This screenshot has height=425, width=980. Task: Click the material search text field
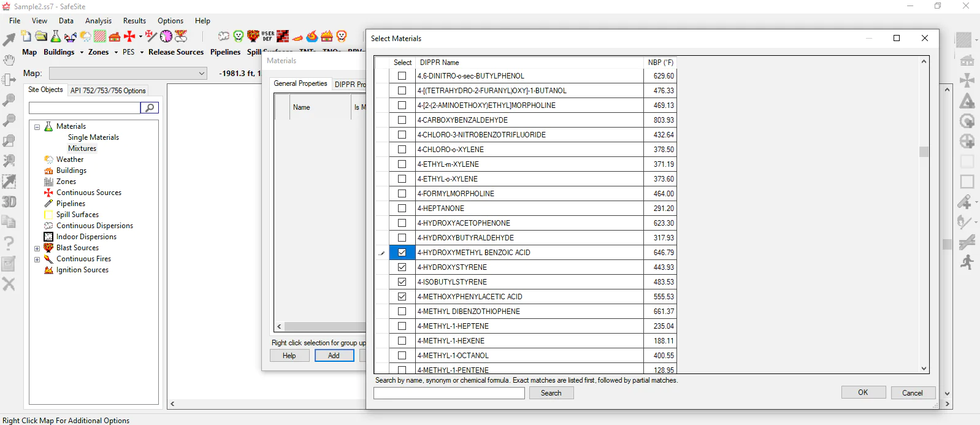pos(449,393)
